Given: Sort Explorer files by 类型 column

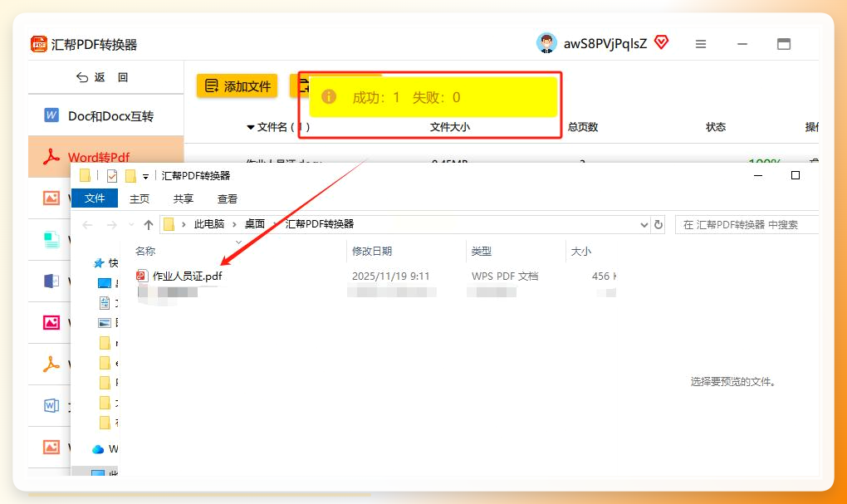Looking at the screenshot, I should click(x=482, y=252).
